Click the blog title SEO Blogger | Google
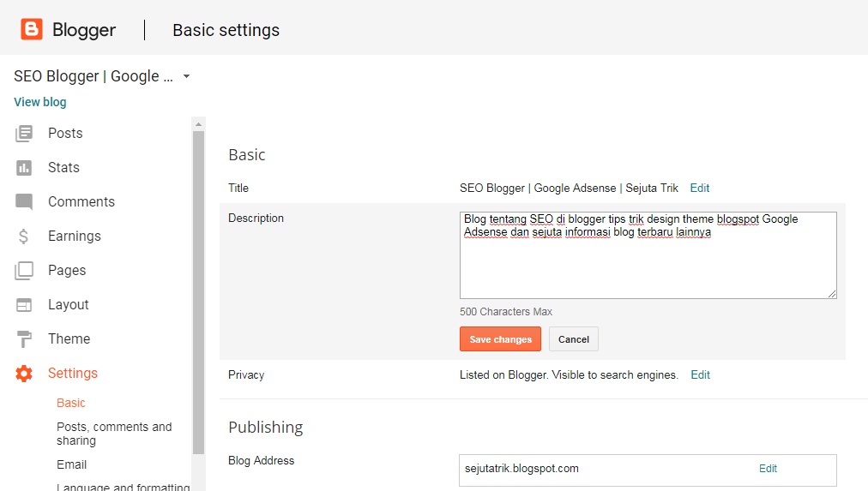This screenshot has width=868, height=491. pos(93,76)
